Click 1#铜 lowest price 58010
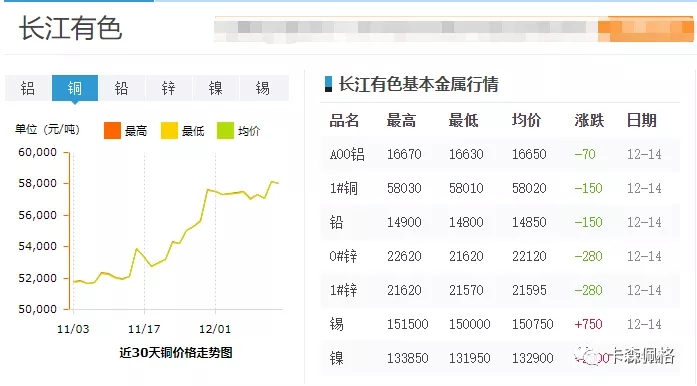 click(466, 188)
